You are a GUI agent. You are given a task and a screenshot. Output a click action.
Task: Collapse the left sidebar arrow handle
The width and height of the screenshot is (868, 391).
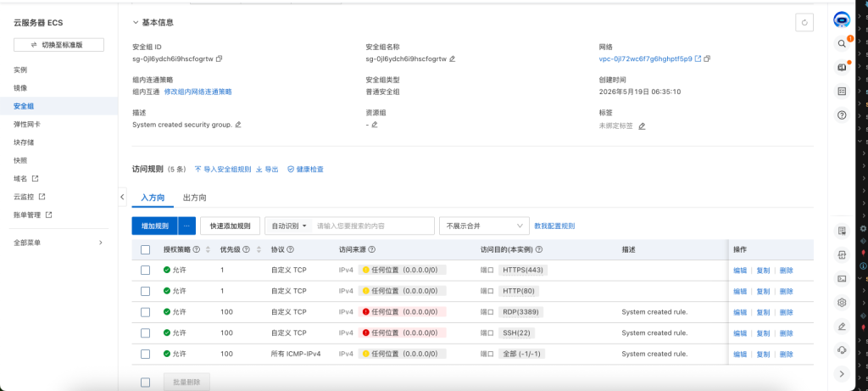point(122,197)
